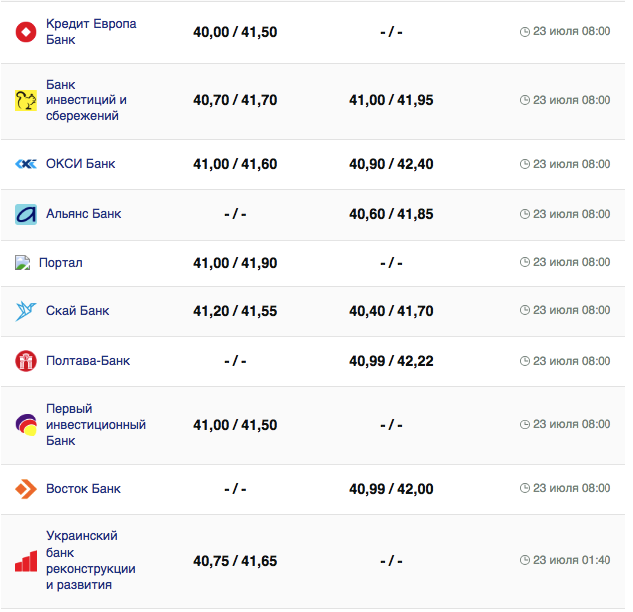
Task: Click the Первый инвестиционный Банк logo icon
Action: [26, 425]
